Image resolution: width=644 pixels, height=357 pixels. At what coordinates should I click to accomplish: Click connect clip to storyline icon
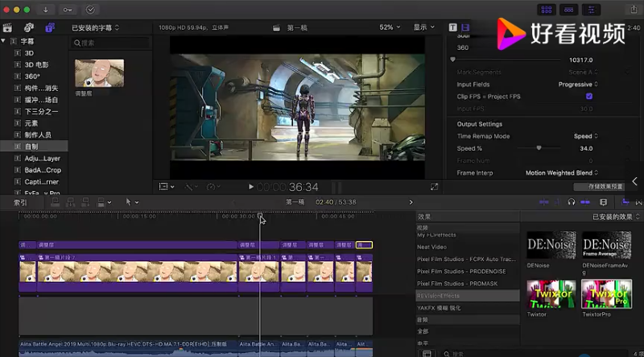coord(55,202)
